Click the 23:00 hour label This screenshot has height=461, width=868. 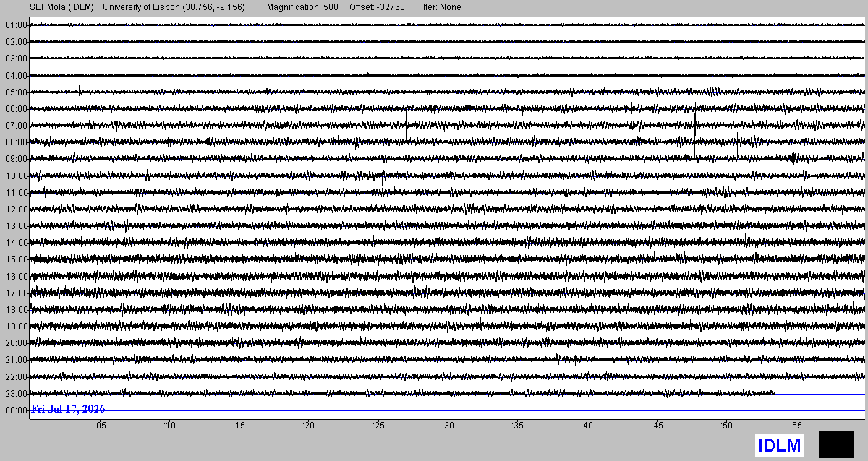[x=16, y=394]
